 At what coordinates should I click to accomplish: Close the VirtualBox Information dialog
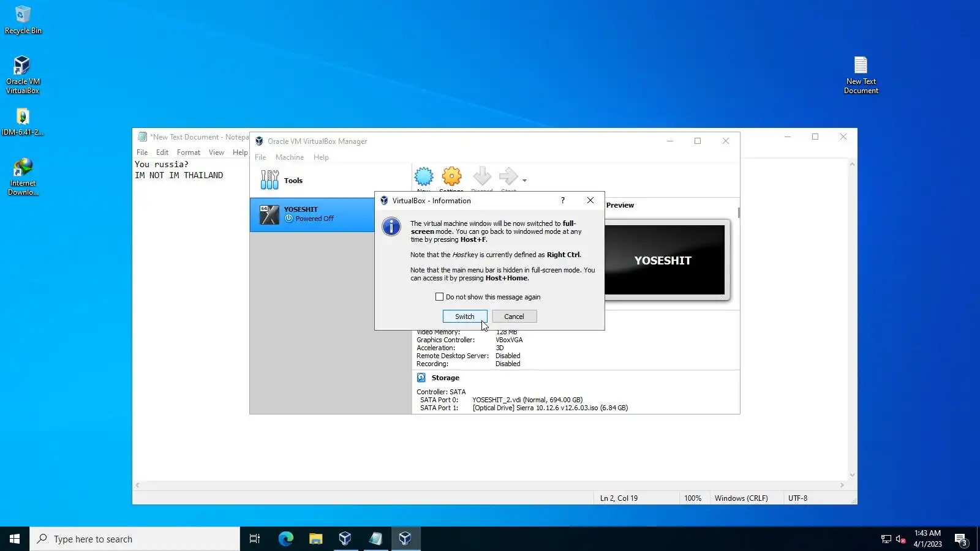[x=590, y=200]
